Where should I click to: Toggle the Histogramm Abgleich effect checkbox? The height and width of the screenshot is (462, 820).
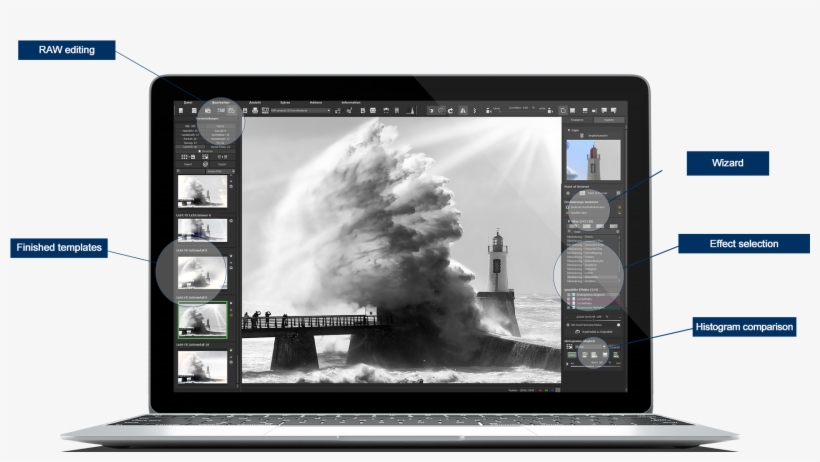pos(568,295)
